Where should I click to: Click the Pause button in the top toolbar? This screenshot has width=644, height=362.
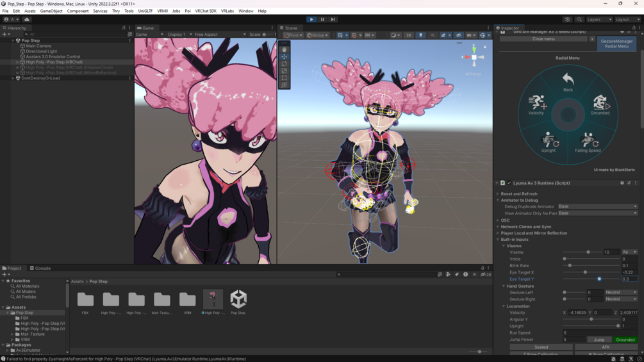(x=322, y=19)
